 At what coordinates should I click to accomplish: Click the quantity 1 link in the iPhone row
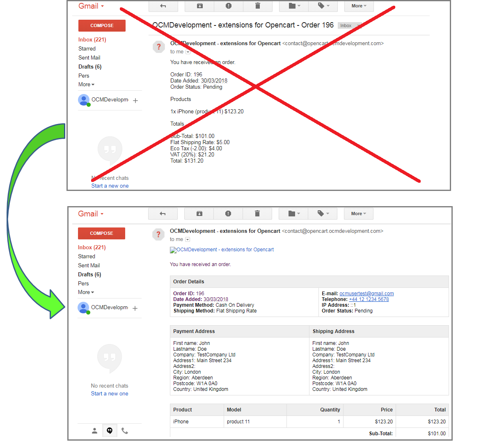coord(339,422)
